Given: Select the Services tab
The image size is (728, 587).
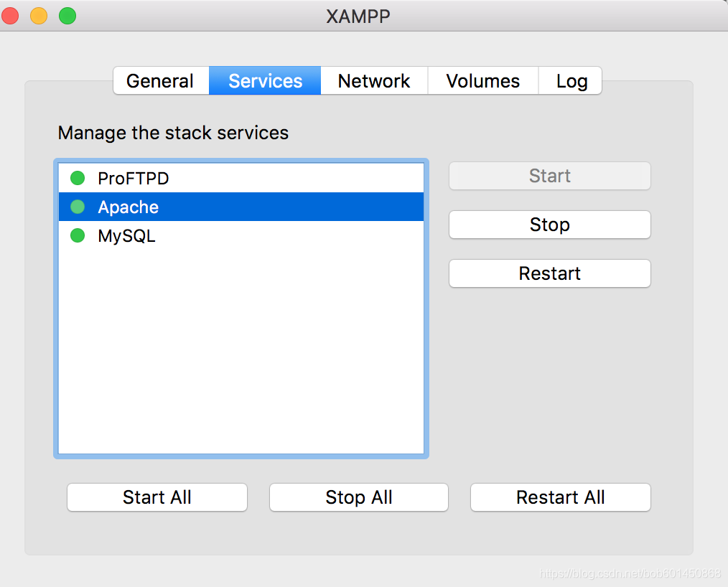Looking at the screenshot, I should pyautogui.click(x=265, y=81).
